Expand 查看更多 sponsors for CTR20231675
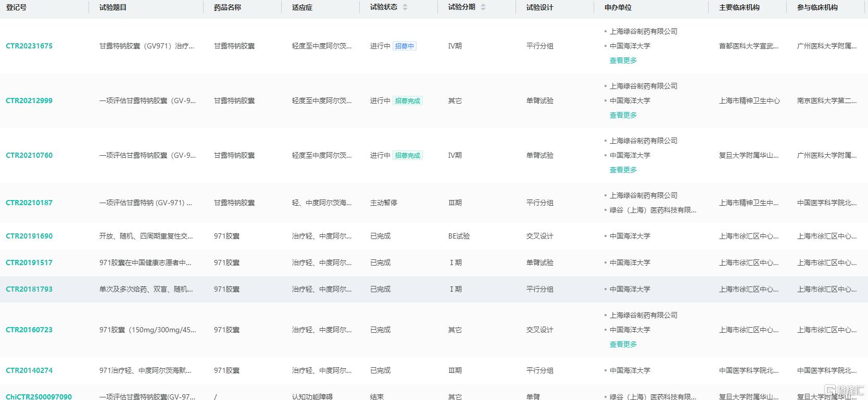The width and height of the screenshot is (868, 400). (623, 60)
